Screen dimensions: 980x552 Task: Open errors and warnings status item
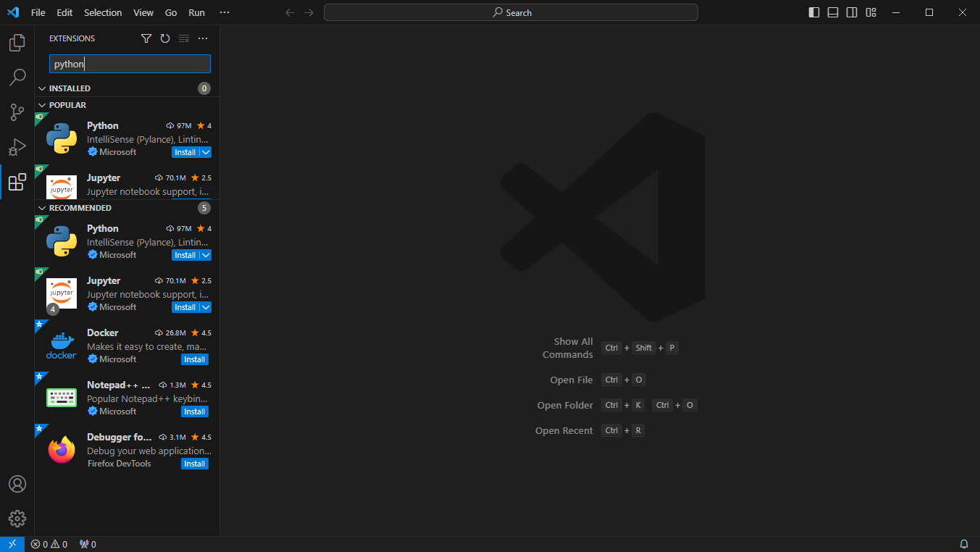point(49,544)
